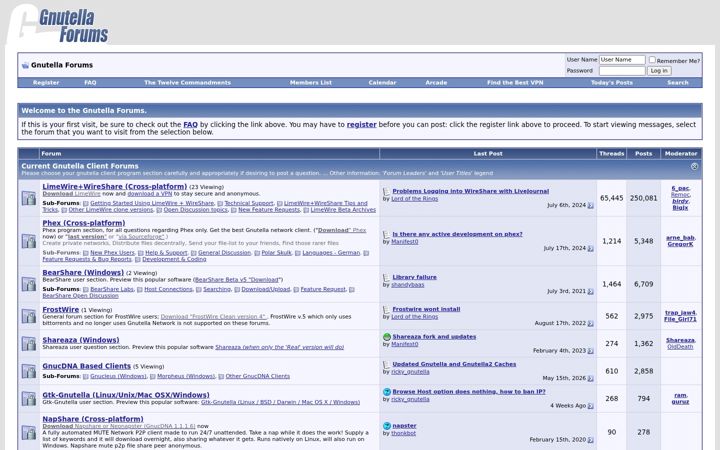Screen dimensions: 720x450
Task: Click post icon beside Problems Logging into WireShare
Action: pyautogui.click(x=387, y=191)
